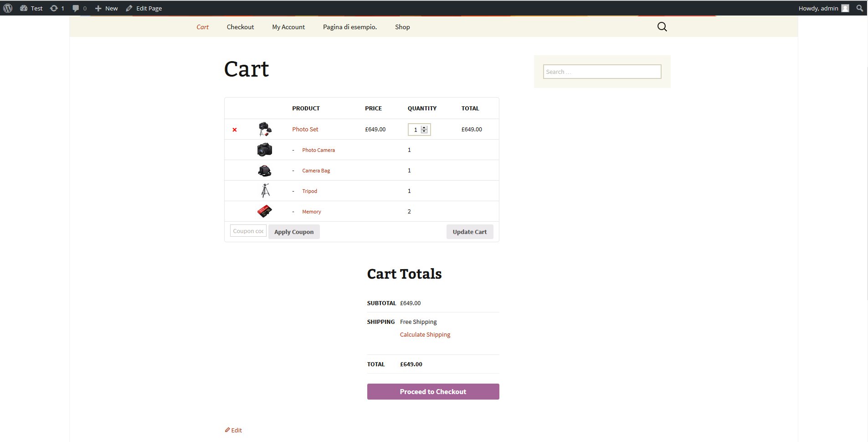Click the sidebar Search input box
The image size is (868, 442).
pos(601,72)
